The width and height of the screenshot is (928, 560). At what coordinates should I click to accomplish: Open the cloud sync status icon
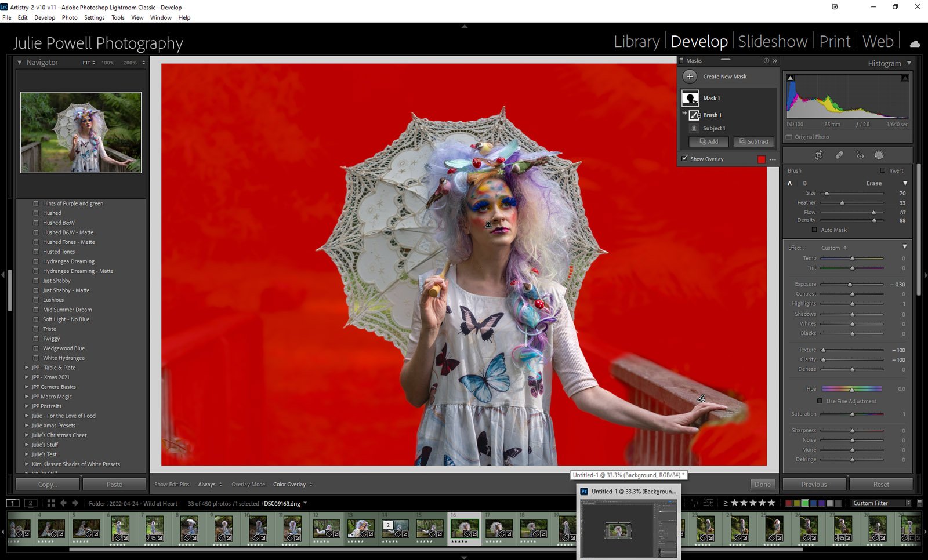click(x=915, y=43)
